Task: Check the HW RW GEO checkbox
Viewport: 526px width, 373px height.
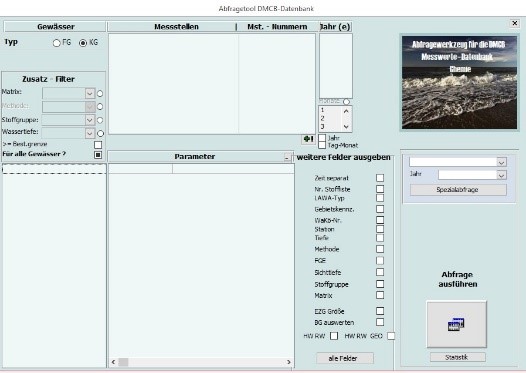Action: (391, 336)
